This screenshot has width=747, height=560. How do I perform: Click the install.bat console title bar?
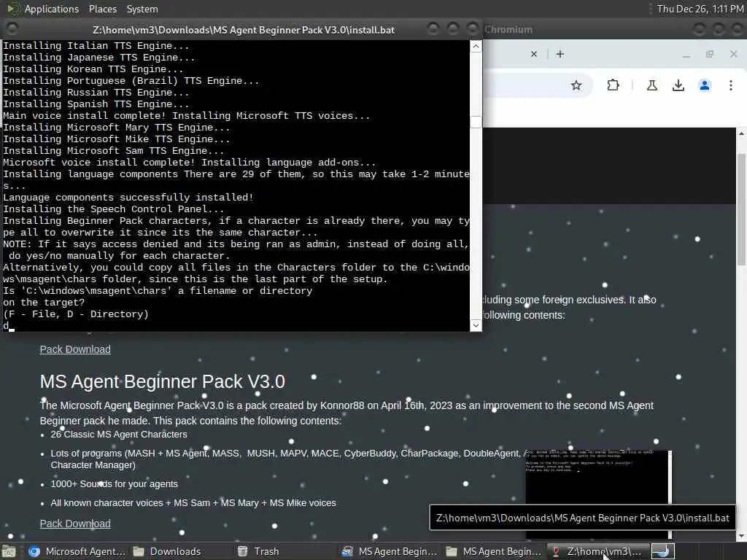pos(243,29)
